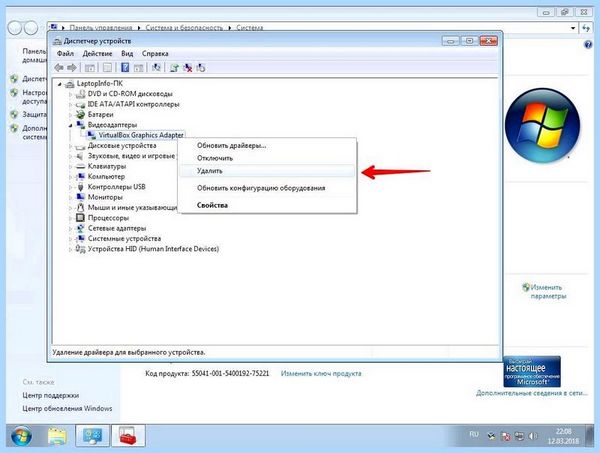
Task: Open the Файл menu
Action: pyautogui.click(x=65, y=54)
